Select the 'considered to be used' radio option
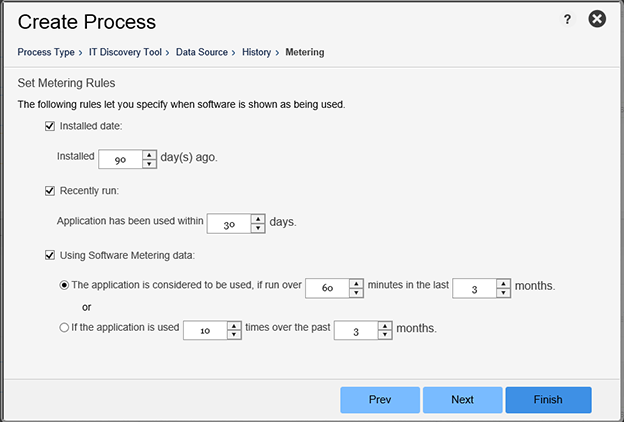Image resolution: width=624 pixels, height=422 pixels. click(x=65, y=285)
